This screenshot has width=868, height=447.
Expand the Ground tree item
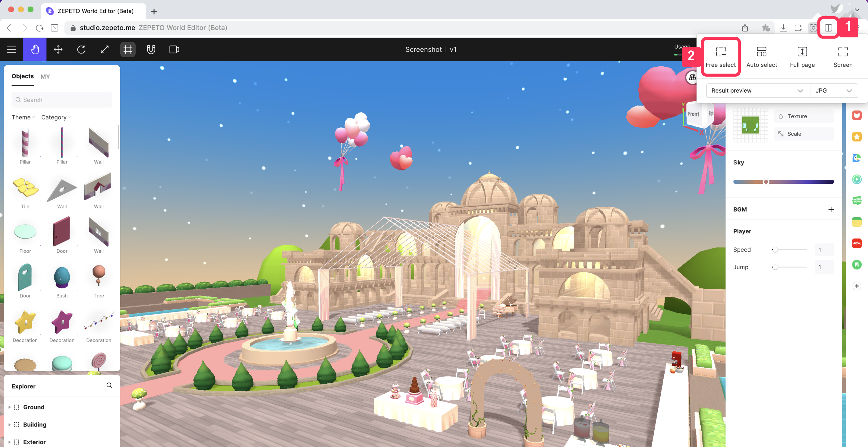click(9, 407)
